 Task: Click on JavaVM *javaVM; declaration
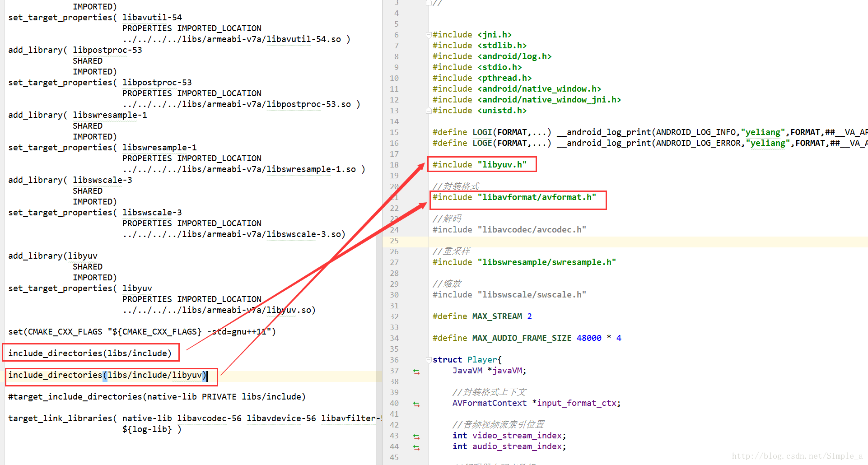490,370
